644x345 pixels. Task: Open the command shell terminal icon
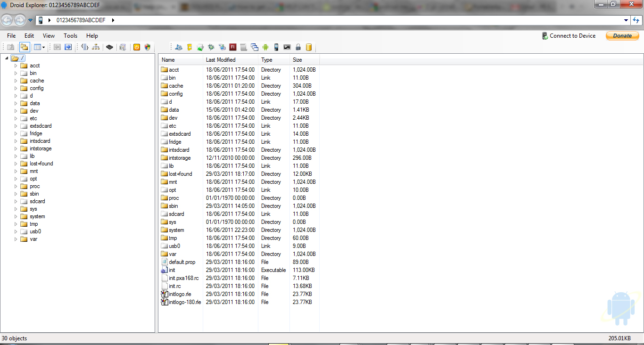pos(287,47)
